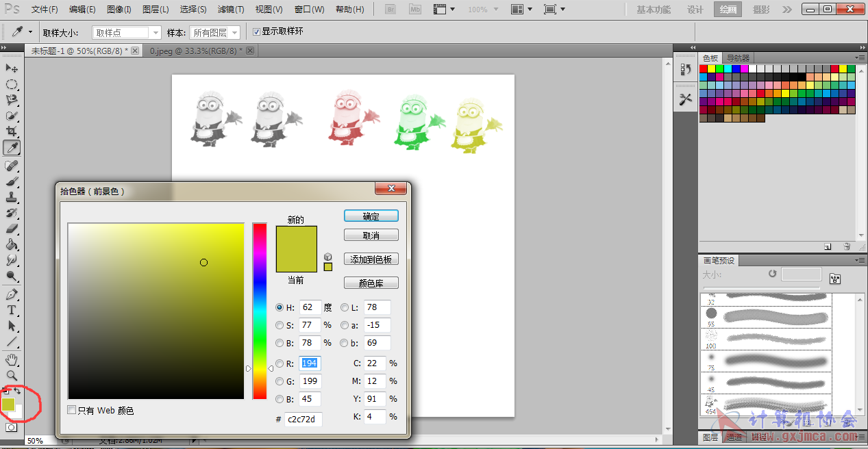The width and height of the screenshot is (868, 449).
Task: Select the RGB B blue radio button
Action: pyautogui.click(x=280, y=399)
